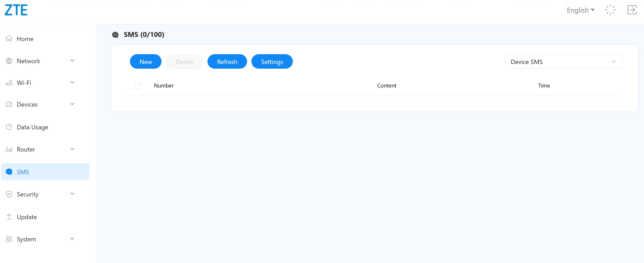This screenshot has height=263, width=644.
Task: Expand the Wi-Fi submenu chevron
Action: pos(72,82)
